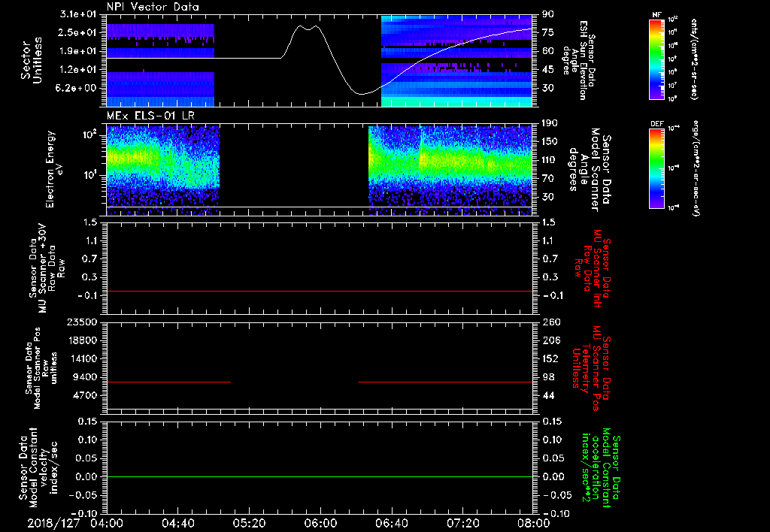Screen dimensions: 770x532
Task: Click the "Sector Unitless" axis label
Action: 32,60
